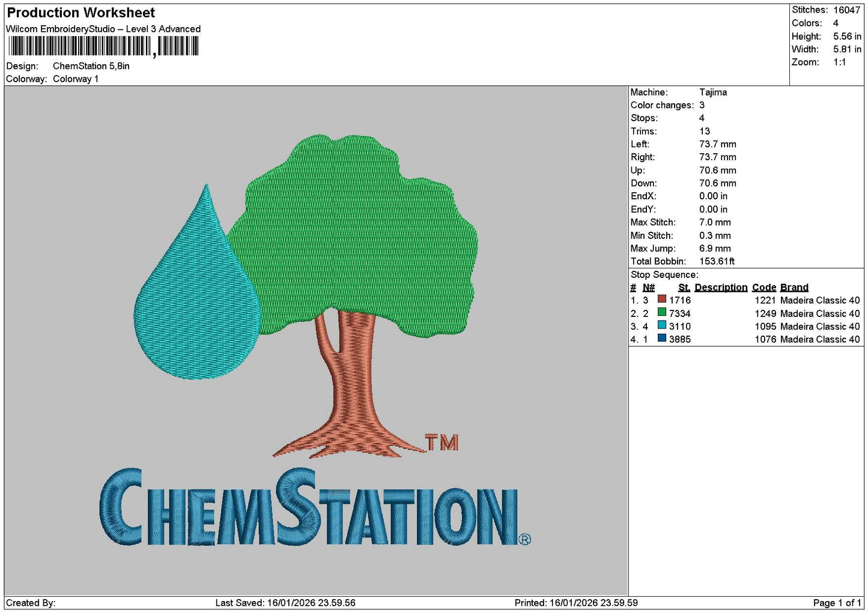The height and width of the screenshot is (613, 868).
Task: Click the Total Bobbin value '153.61ft'
Action: click(x=717, y=261)
